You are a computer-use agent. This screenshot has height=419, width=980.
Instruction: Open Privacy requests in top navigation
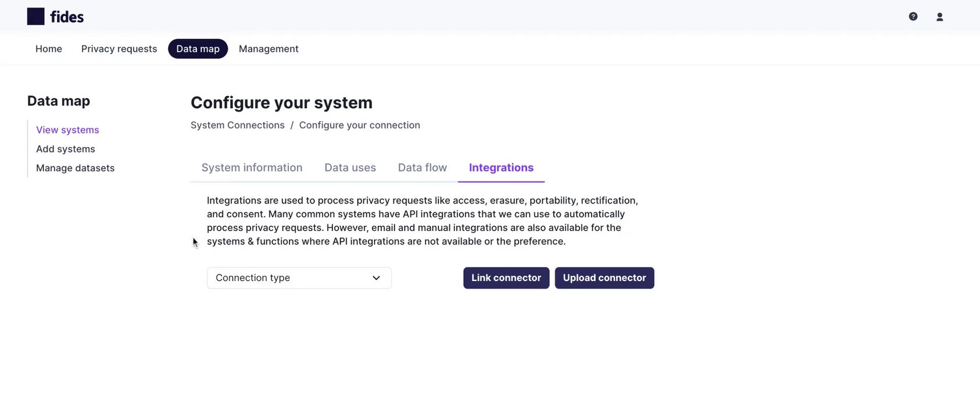tap(119, 49)
